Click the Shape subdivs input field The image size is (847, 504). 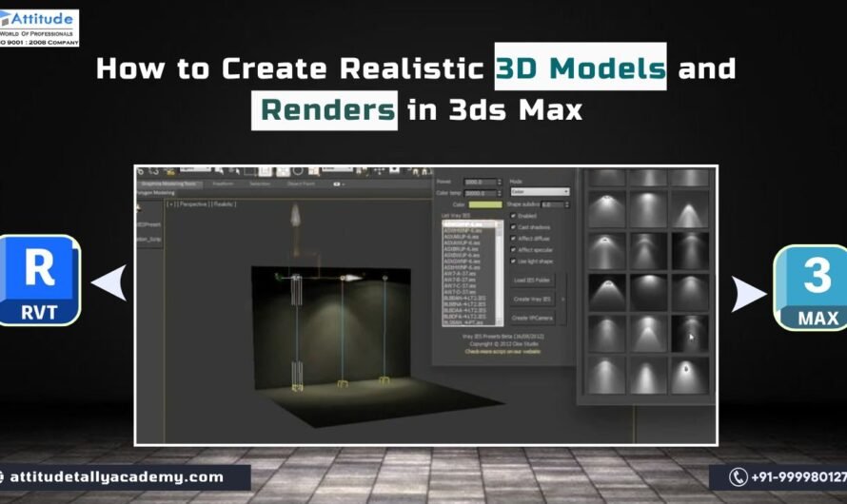coord(552,204)
